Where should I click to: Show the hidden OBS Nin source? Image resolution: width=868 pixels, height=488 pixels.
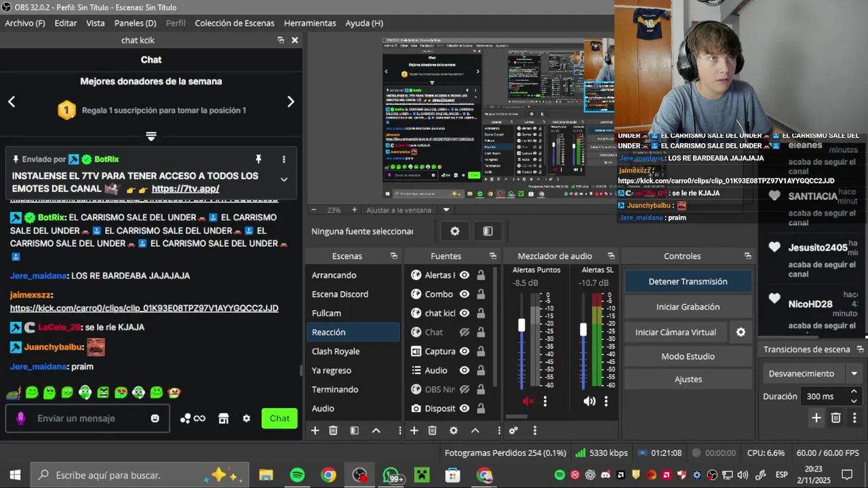(465, 389)
